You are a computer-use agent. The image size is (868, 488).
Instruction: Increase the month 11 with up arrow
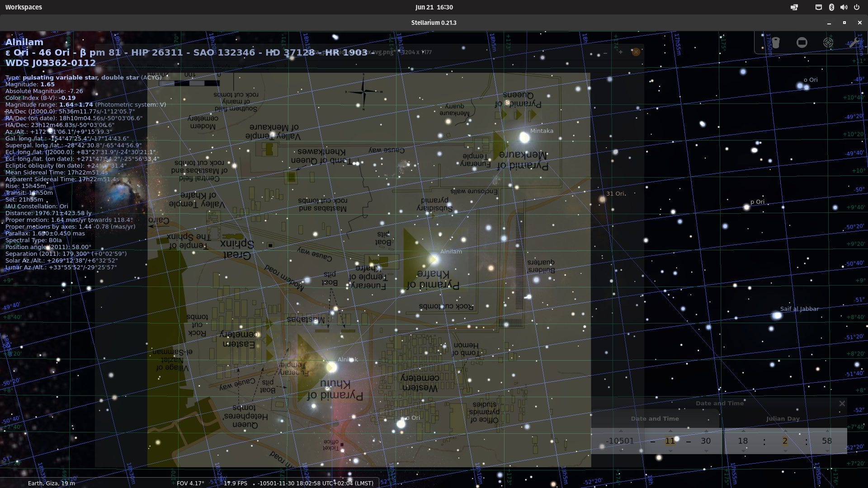click(x=670, y=431)
